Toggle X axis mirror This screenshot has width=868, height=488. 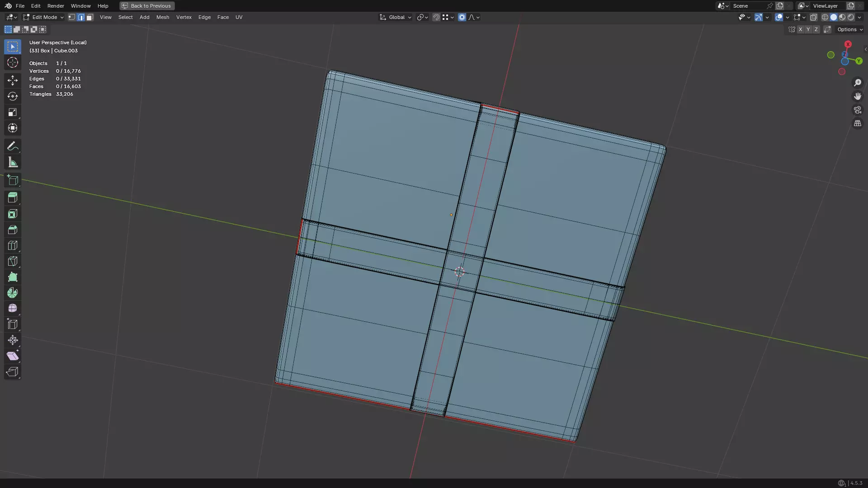[x=800, y=29]
